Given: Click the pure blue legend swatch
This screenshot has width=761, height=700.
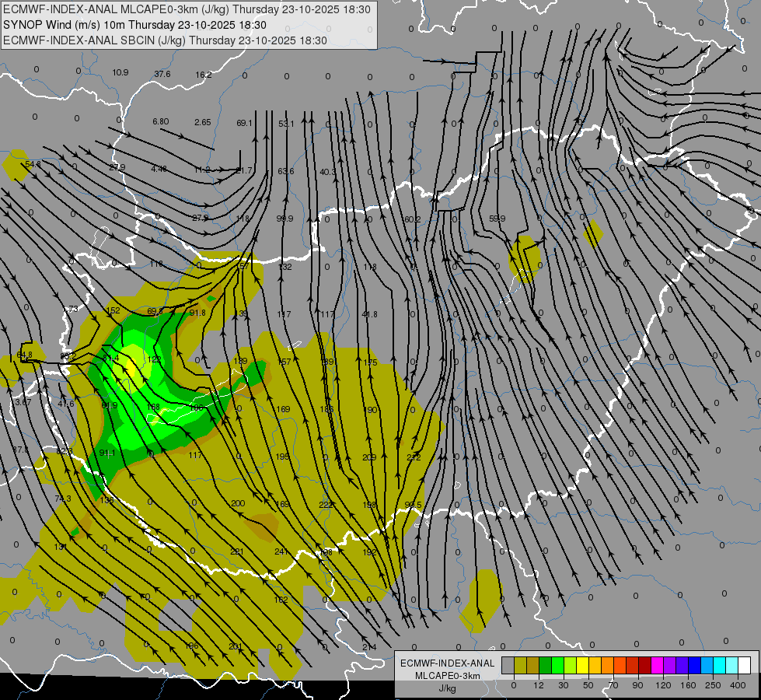Looking at the screenshot, I should pyautogui.click(x=694, y=665).
